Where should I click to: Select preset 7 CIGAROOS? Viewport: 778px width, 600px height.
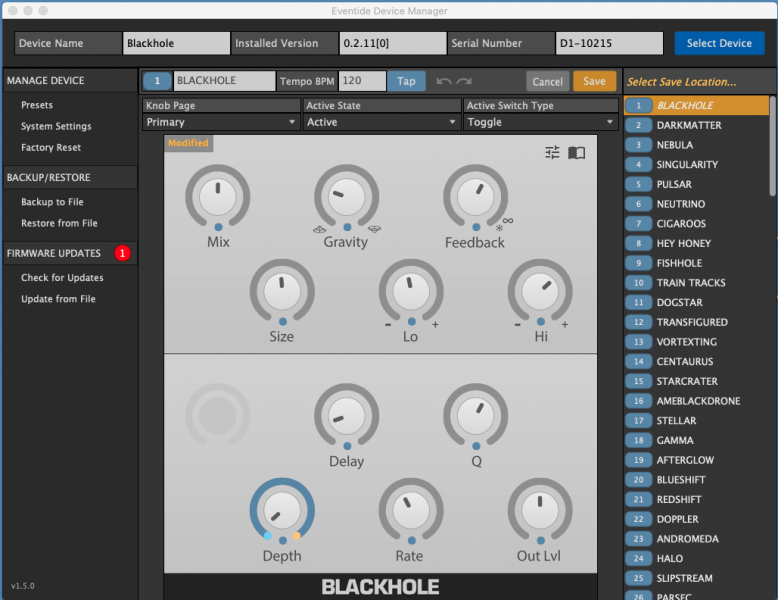tap(696, 223)
